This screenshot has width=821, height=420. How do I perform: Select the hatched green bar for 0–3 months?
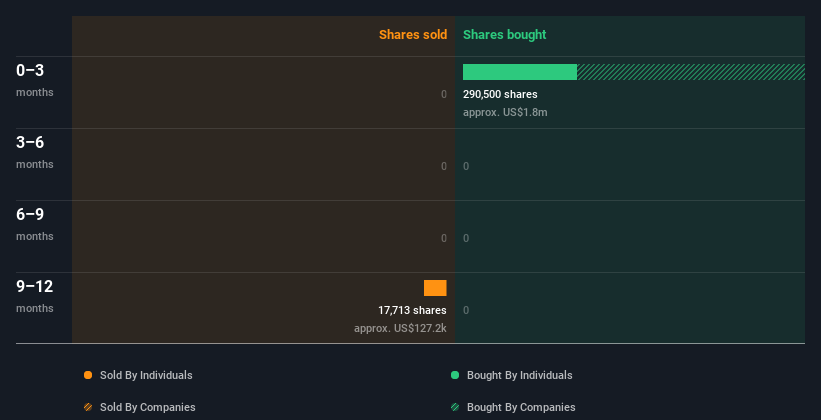point(690,72)
